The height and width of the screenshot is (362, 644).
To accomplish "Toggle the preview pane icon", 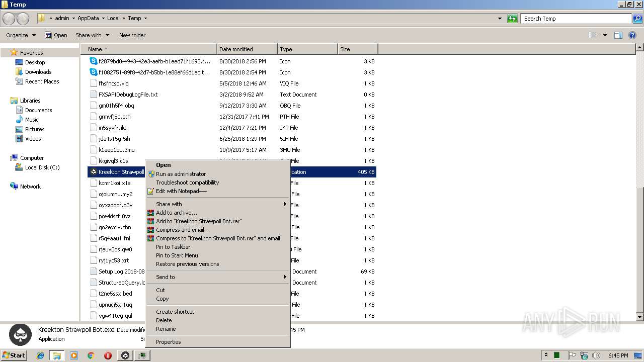I will 618,35.
